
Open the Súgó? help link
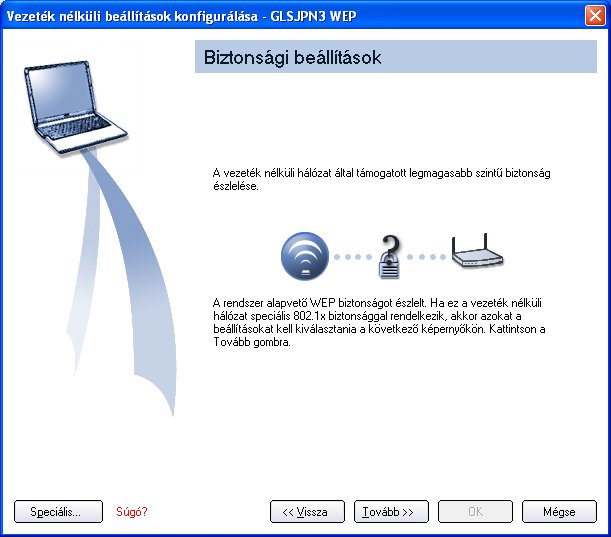pyautogui.click(x=132, y=511)
